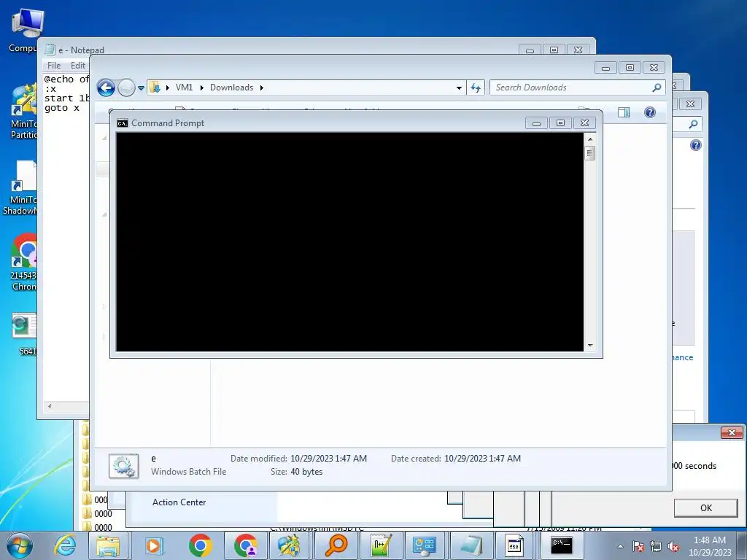Open Action Center flag in system tray
Viewport: 747px width, 560px height.
click(638, 546)
